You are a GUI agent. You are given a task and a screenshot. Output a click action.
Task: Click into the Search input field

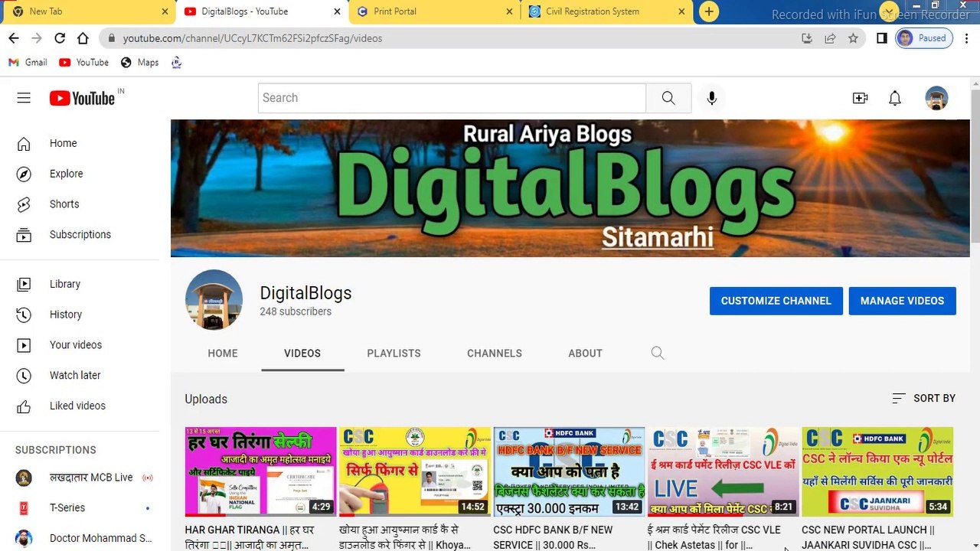452,98
